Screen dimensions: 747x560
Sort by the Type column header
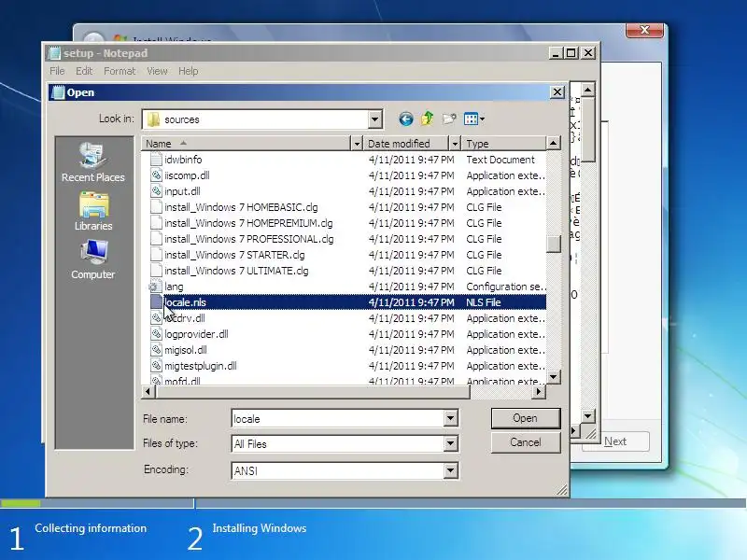point(504,144)
